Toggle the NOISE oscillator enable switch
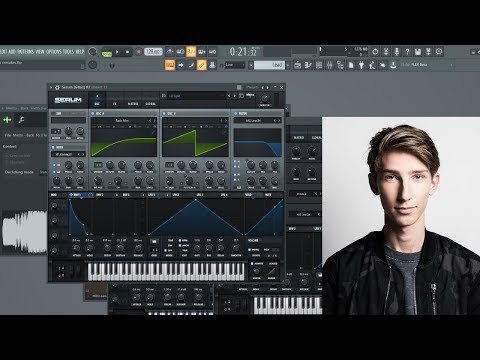The height and width of the screenshot is (360, 480). pyautogui.click(x=53, y=147)
